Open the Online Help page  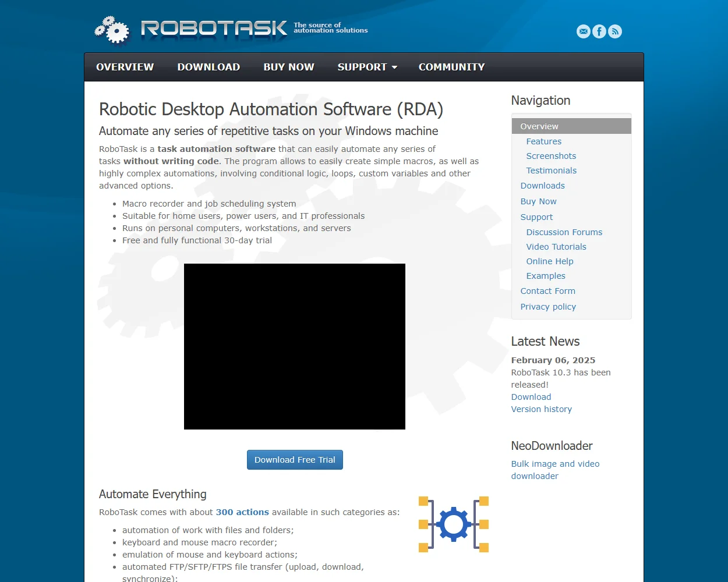click(549, 261)
